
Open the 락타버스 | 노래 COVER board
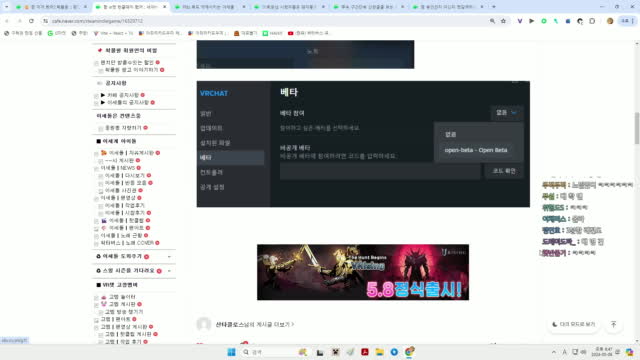127,243
